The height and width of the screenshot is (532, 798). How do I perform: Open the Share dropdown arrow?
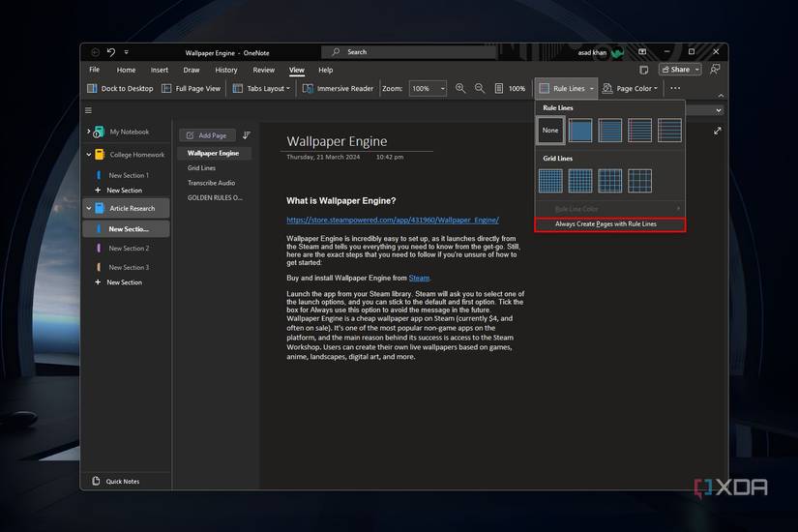[x=697, y=70]
